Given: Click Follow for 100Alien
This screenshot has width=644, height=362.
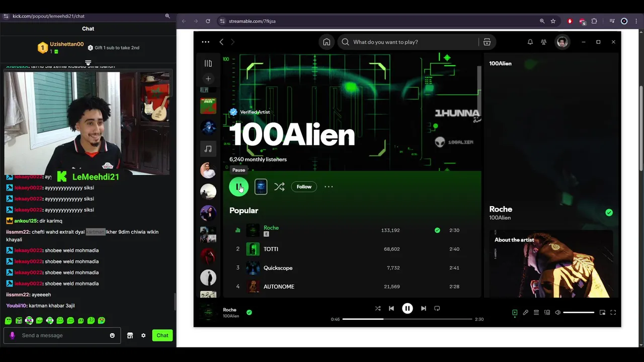Looking at the screenshot, I should 304,187.
